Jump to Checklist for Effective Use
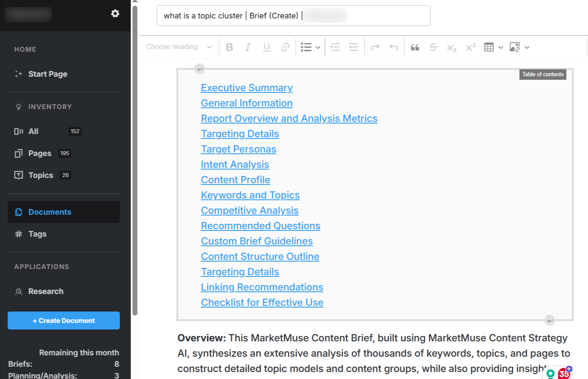Viewport: 588px width, 379px height. click(262, 303)
